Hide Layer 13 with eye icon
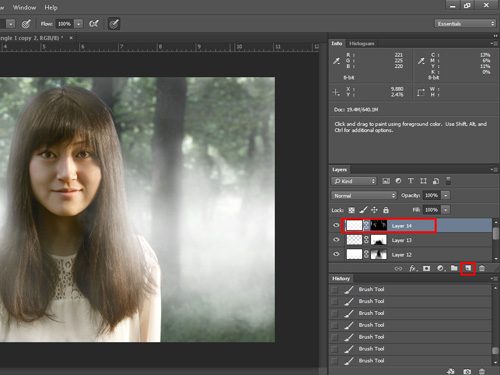Screen dimensions: 500x375 336,240
